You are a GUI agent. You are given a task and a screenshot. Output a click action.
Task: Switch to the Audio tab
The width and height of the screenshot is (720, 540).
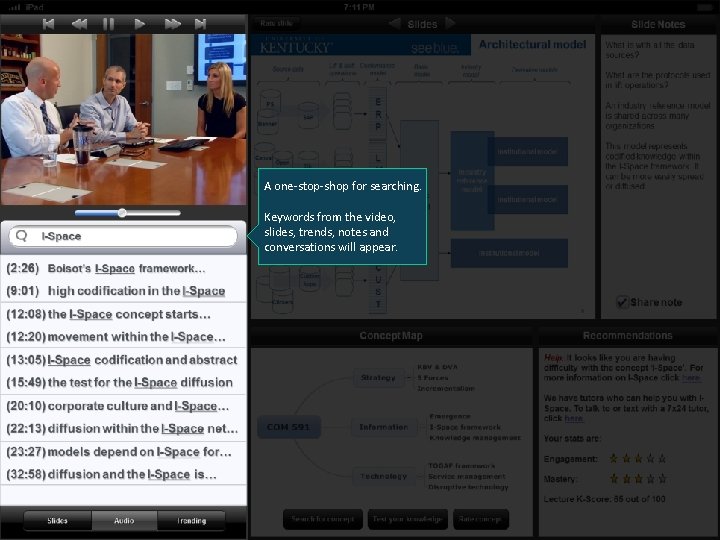(124, 521)
